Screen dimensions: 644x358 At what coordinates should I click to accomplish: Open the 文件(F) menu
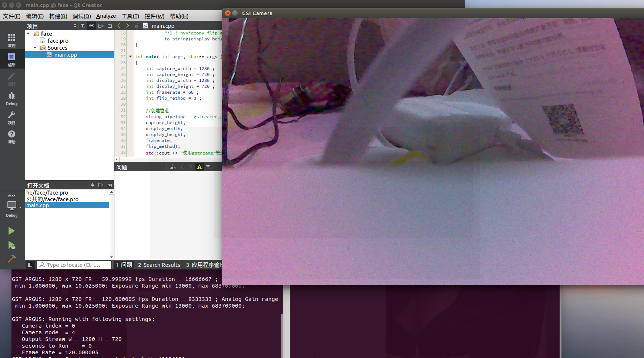(12, 16)
